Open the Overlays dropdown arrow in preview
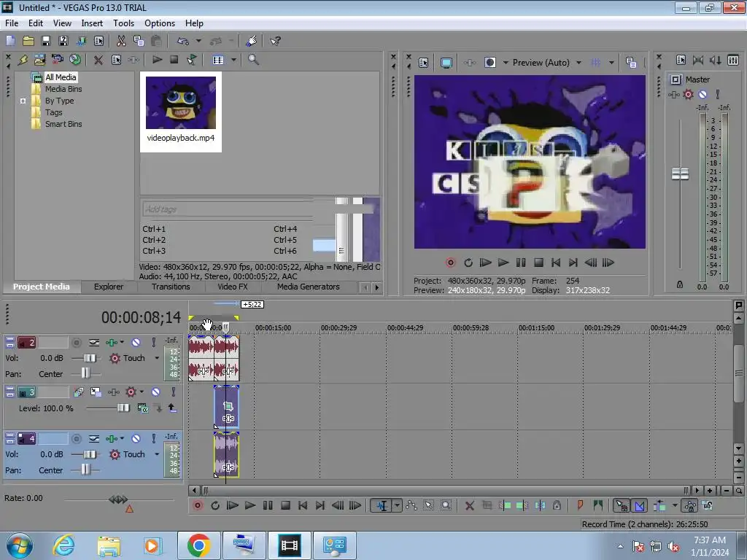The width and height of the screenshot is (747, 560). (x=611, y=63)
